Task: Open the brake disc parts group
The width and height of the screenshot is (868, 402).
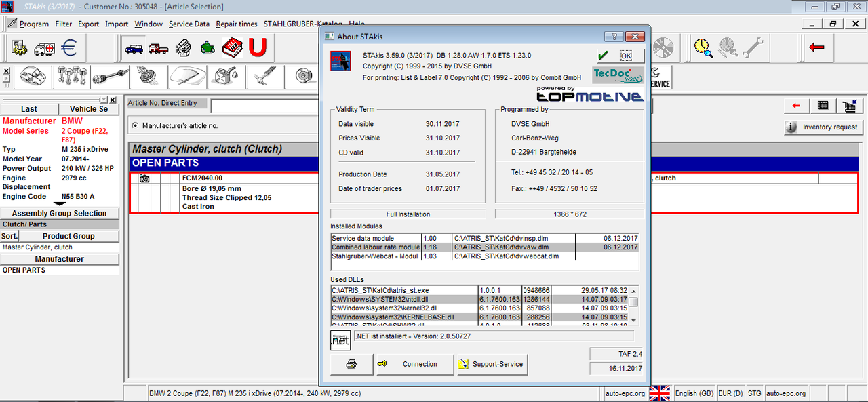Action: (x=304, y=77)
